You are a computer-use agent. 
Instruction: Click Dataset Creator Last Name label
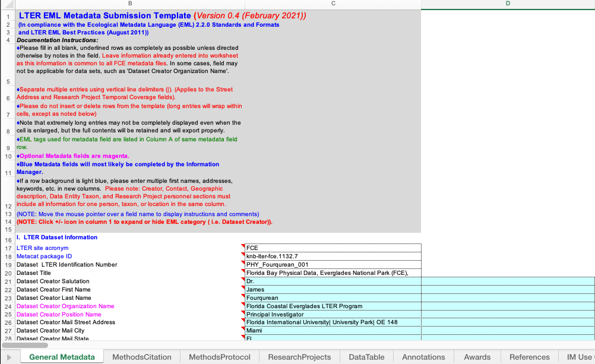click(53, 298)
